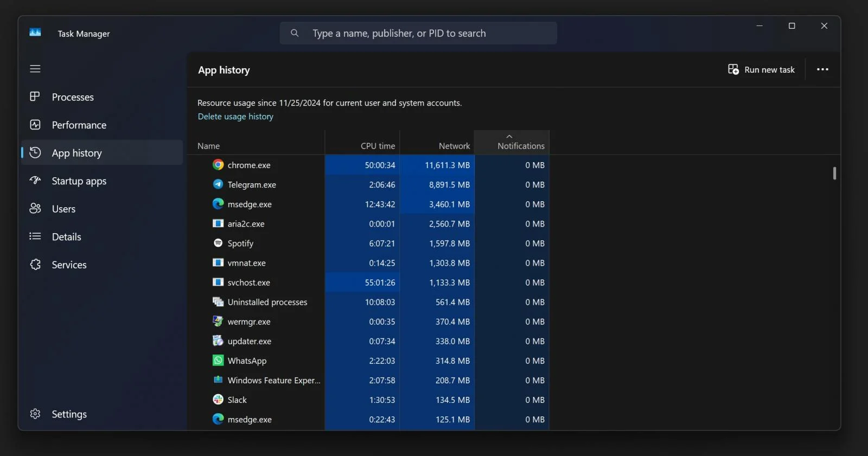
Task: Click the Processes icon in sidebar
Action: pos(35,97)
